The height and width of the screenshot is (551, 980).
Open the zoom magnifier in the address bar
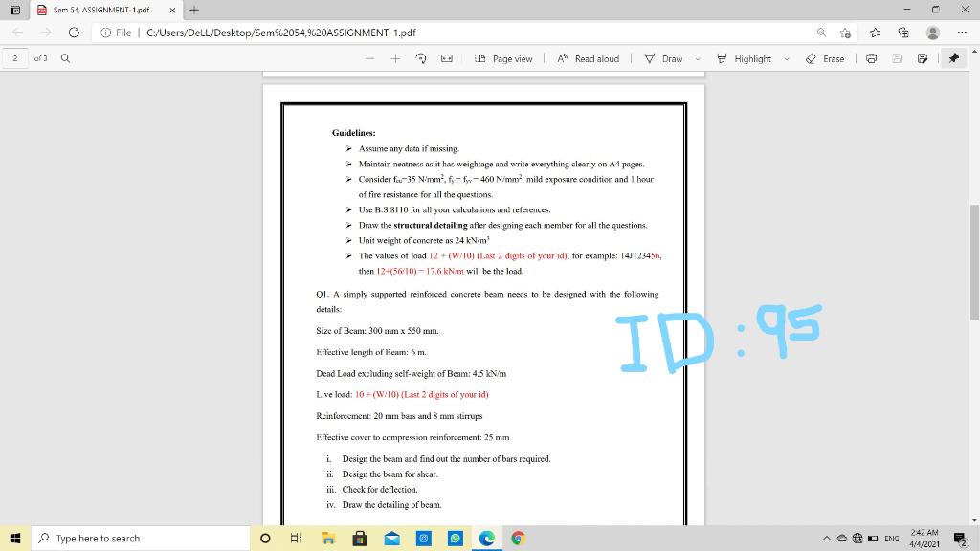click(821, 33)
